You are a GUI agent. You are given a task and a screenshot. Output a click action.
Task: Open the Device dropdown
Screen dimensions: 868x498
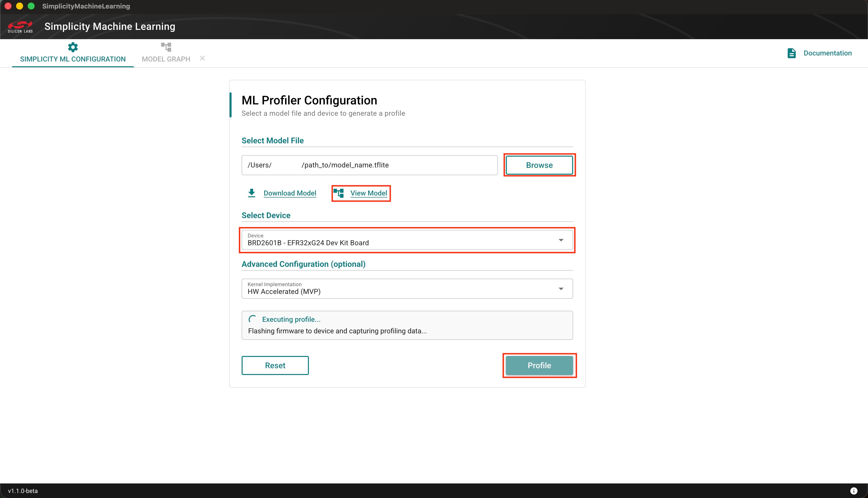click(407, 240)
